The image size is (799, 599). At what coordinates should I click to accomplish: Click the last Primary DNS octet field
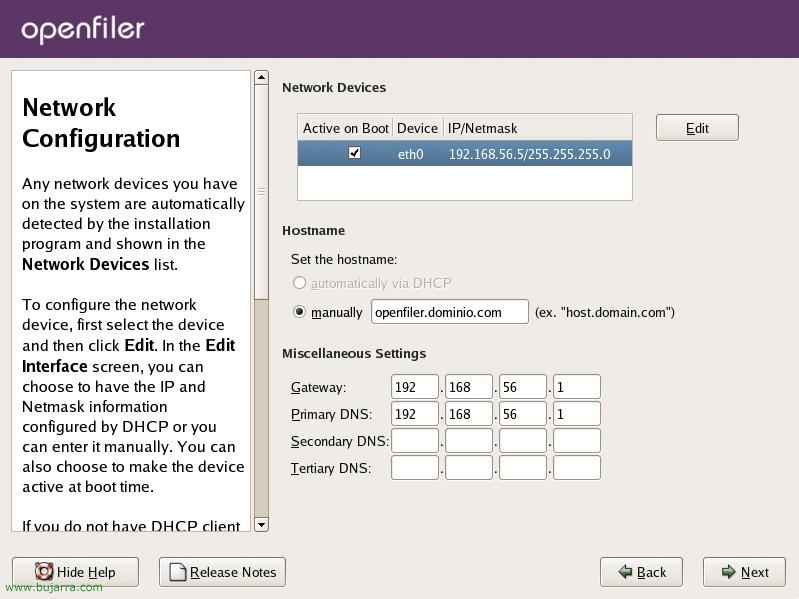(x=576, y=414)
